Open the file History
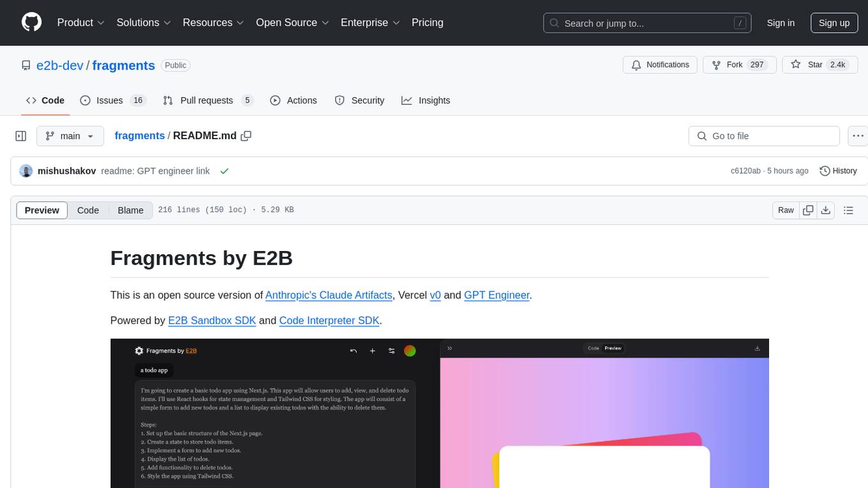 tap(838, 171)
